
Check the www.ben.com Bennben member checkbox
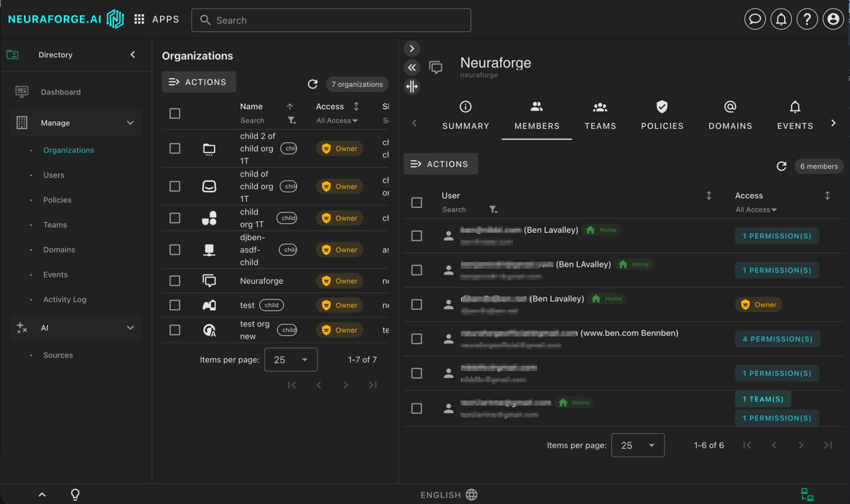click(x=416, y=339)
